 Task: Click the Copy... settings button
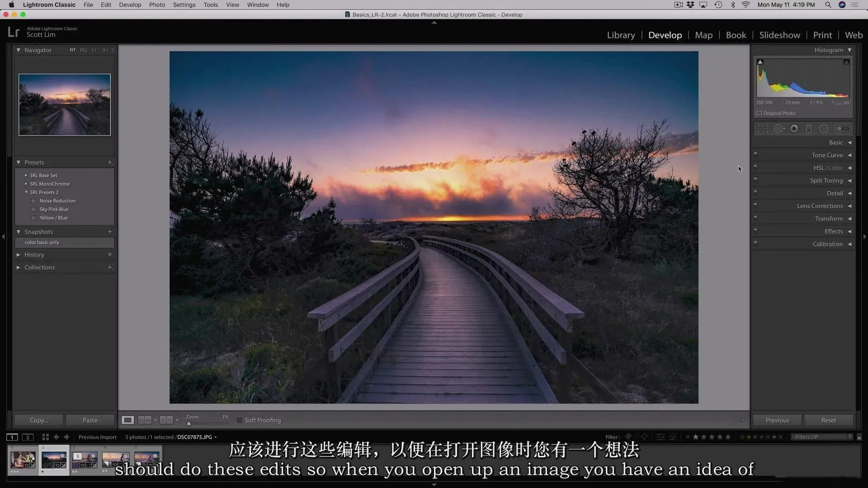pos(38,420)
